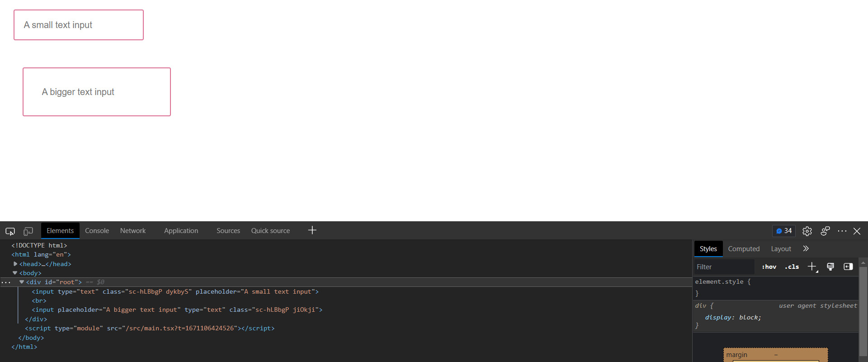This screenshot has width=868, height=362.
Task: Switch to the Console tab
Action: [x=97, y=231]
